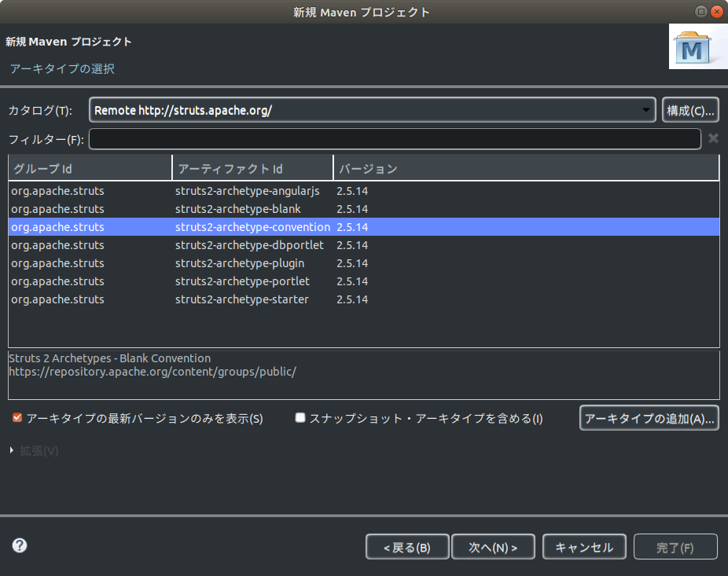This screenshot has height=576, width=728.
Task: Click the キャンセル button
Action: click(x=584, y=547)
